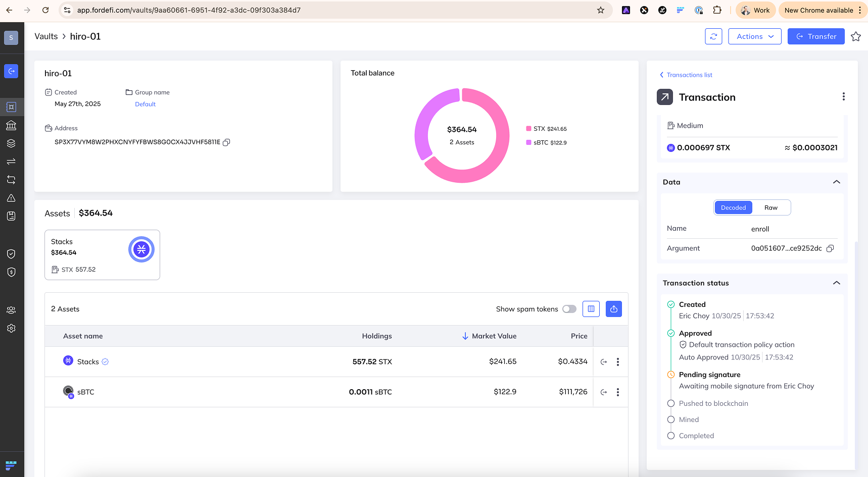This screenshot has height=477, width=868.
Task: Click transfer icon in sBTC row
Action: coord(603,392)
